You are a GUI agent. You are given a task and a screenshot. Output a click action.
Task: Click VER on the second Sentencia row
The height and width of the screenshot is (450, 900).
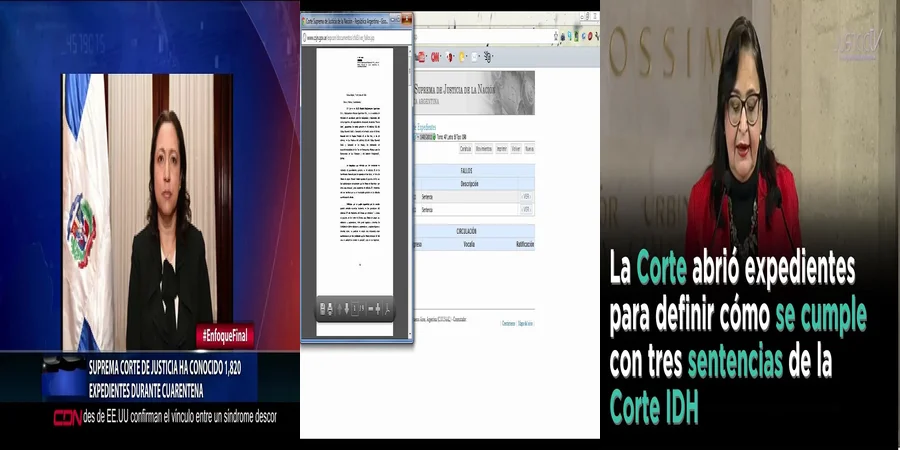click(525, 210)
